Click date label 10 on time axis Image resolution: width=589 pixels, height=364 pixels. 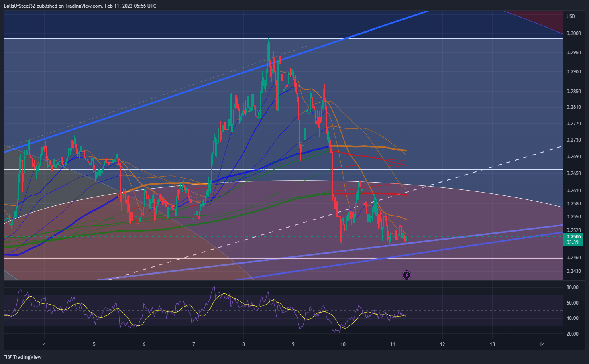click(343, 344)
